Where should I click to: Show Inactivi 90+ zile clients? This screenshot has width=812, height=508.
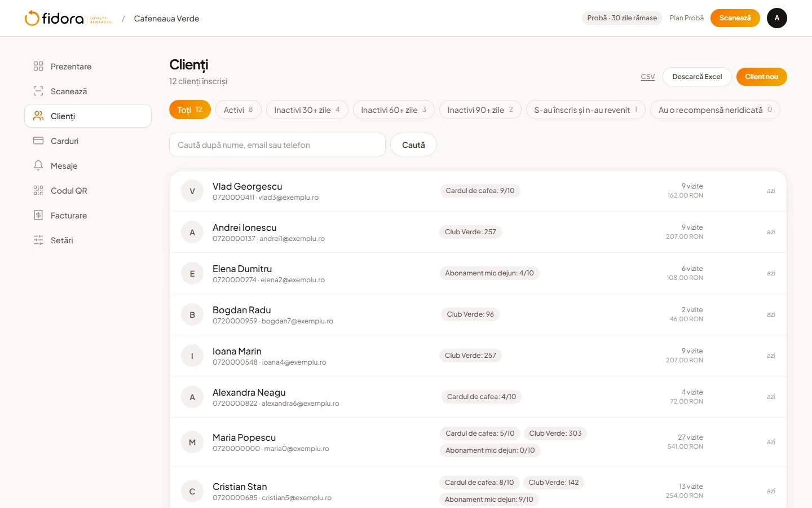[x=480, y=110]
